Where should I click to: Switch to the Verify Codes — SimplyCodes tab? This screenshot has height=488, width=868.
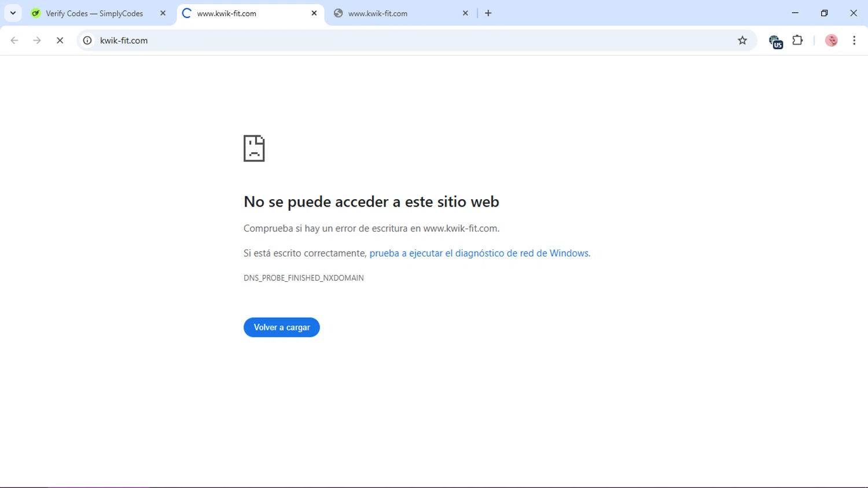coord(98,13)
